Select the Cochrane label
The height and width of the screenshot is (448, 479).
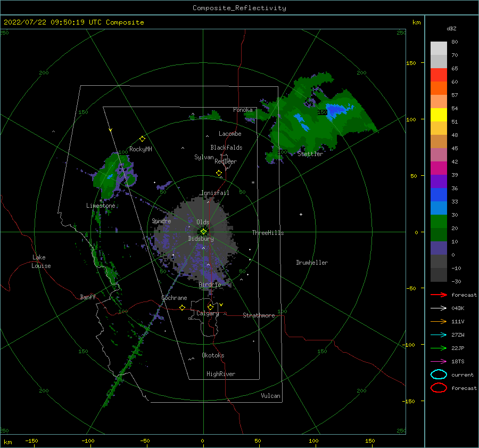(x=174, y=298)
